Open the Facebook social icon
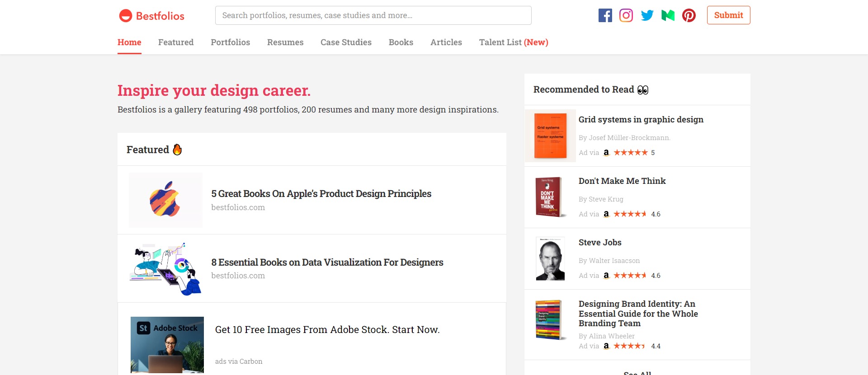The height and width of the screenshot is (375, 868). coord(605,15)
